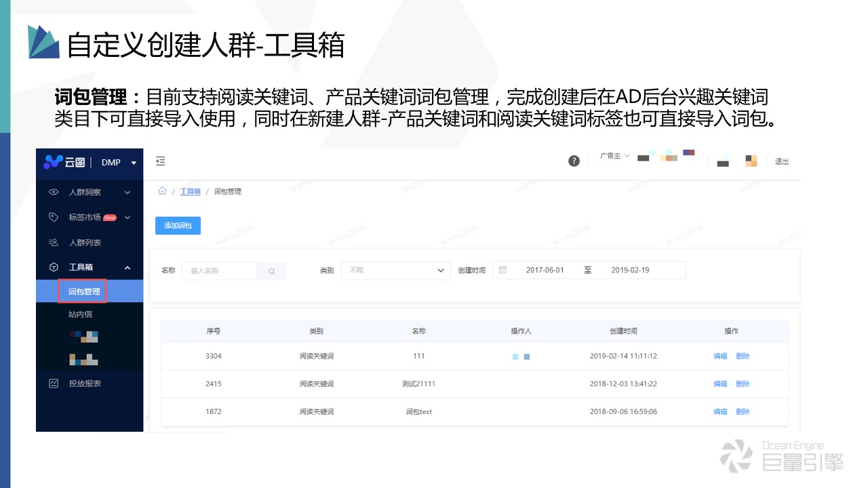Screen dimensions: 868x488
Task: Collapse the sidebar via the indent icon
Action: [160, 161]
